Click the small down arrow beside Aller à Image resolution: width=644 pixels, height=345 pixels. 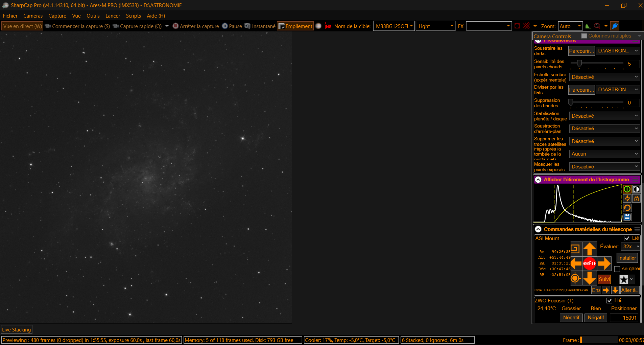615,290
